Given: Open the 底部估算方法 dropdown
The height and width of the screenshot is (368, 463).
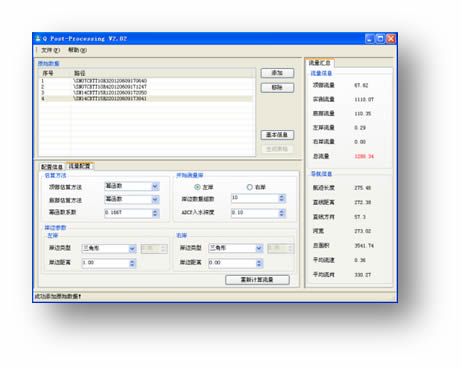Looking at the screenshot, I should [x=155, y=200].
